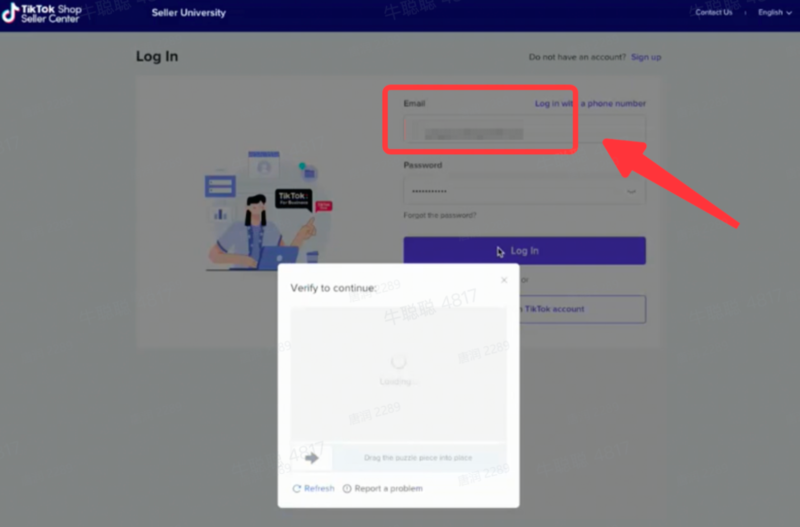Open the Seller University page
The height and width of the screenshot is (527, 800).
(x=188, y=13)
